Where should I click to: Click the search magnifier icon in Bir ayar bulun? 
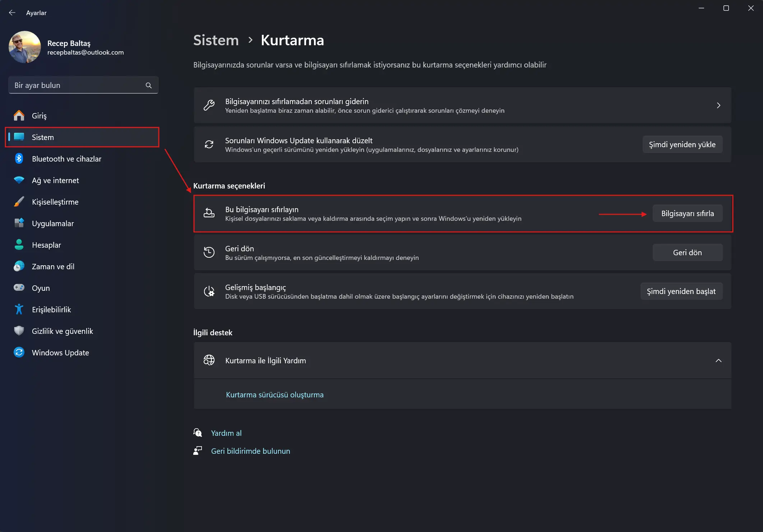coord(149,85)
